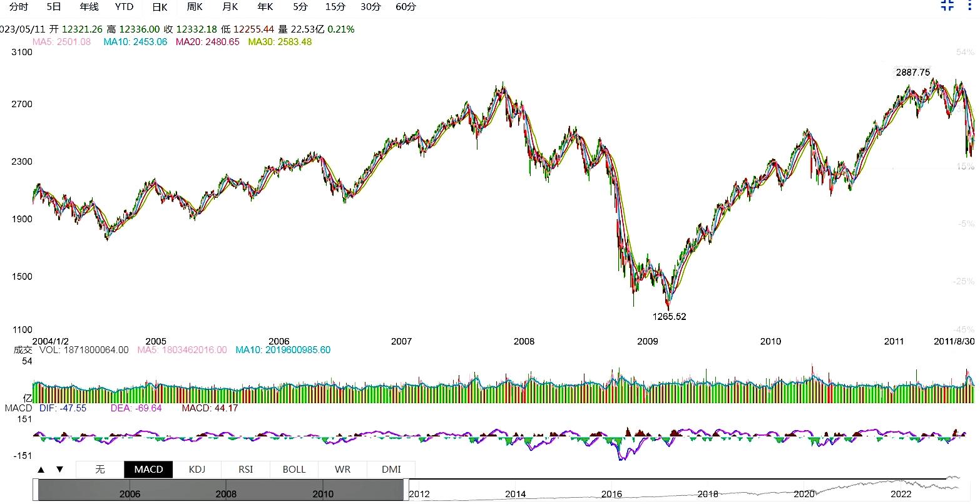Jump to 2016 on the overview timeline

pos(611,494)
